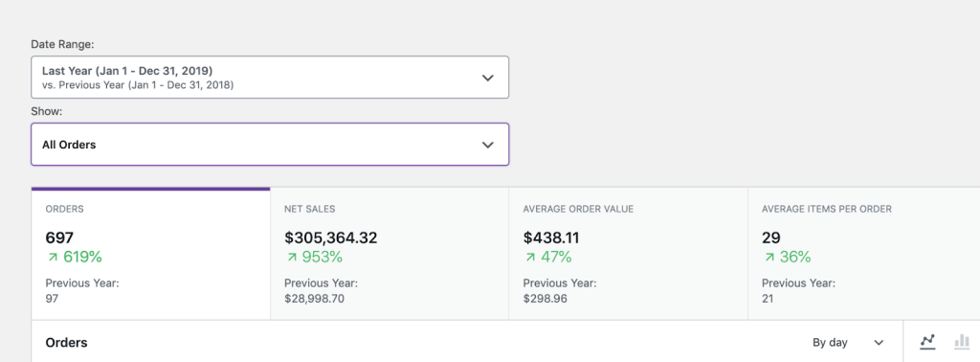
Task: Click the Date Range chevron arrow
Action: pyautogui.click(x=488, y=79)
